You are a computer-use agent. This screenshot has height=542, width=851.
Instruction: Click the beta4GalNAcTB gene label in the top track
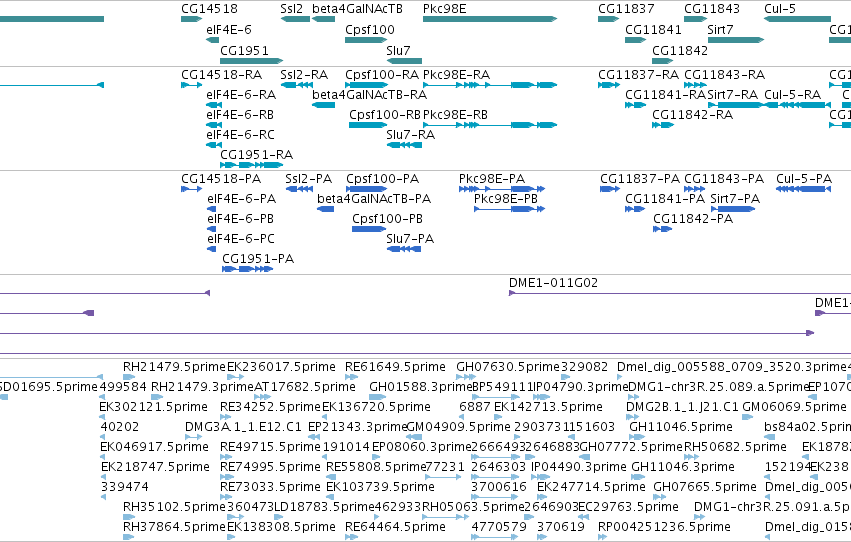(358, 9)
